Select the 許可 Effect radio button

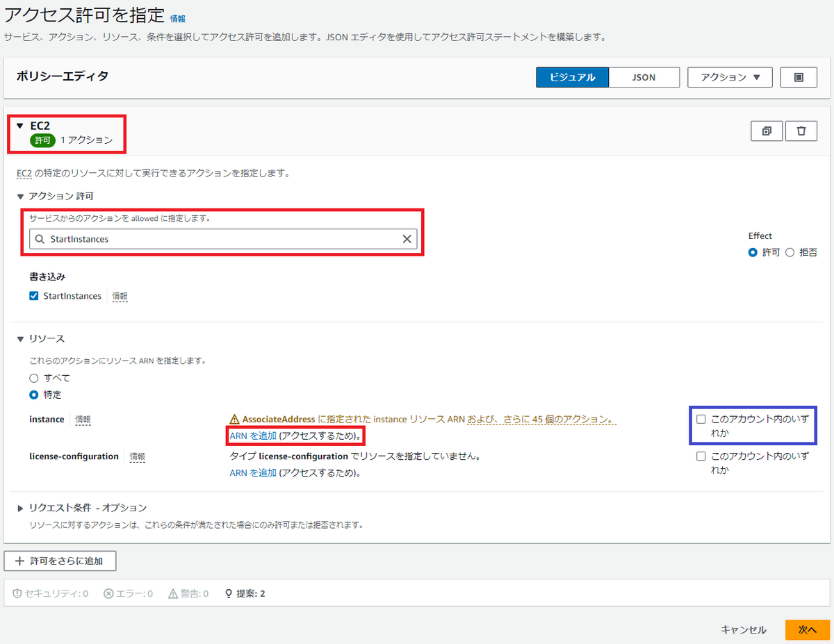click(x=753, y=253)
